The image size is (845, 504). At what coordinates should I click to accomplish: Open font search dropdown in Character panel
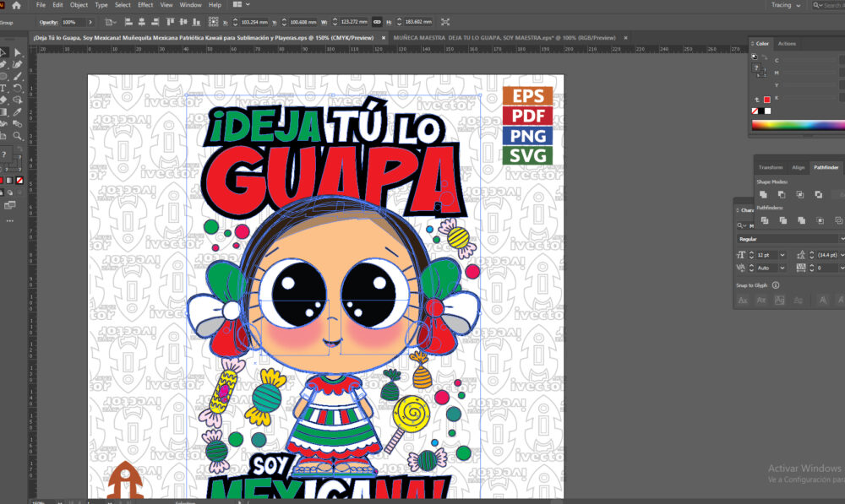pos(742,225)
